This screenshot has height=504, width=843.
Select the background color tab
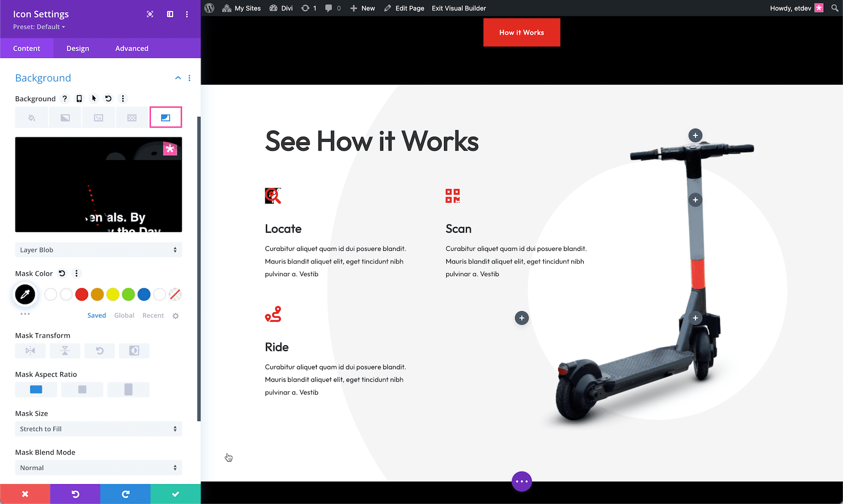tap(31, 117)
